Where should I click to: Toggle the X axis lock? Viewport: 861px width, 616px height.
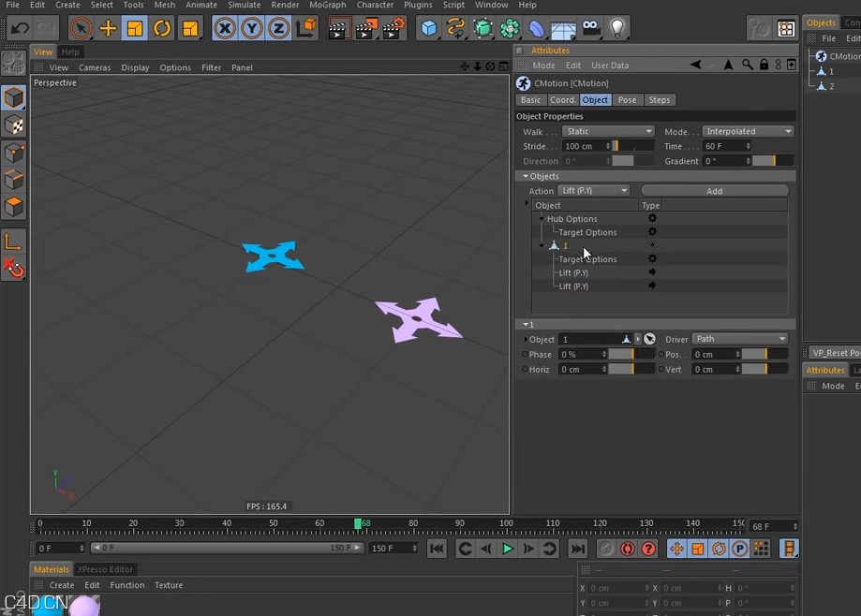point(225,28)
